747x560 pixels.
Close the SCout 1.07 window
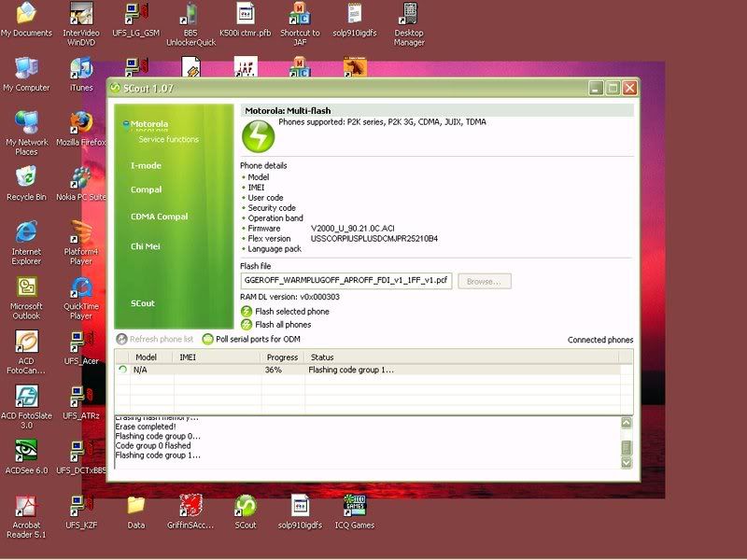tap(629, 88)
